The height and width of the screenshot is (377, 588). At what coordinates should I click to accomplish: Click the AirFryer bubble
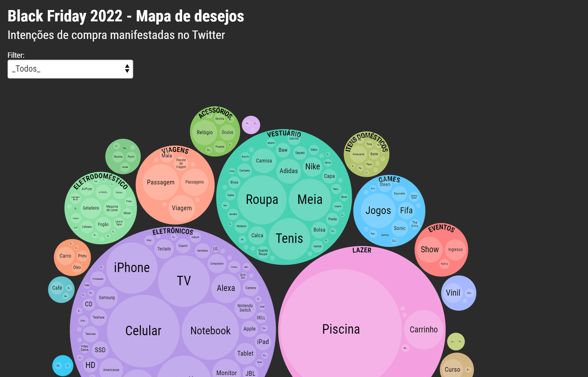coord(87,189)
